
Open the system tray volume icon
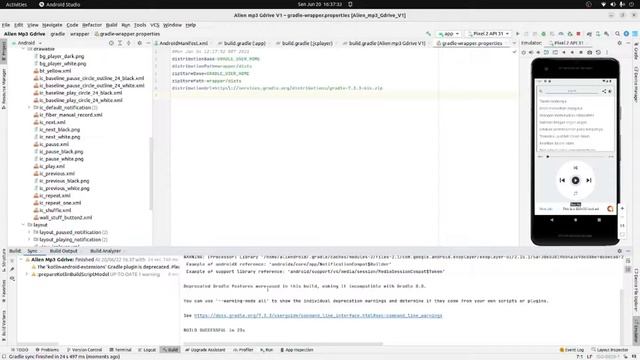pos(613,4)
